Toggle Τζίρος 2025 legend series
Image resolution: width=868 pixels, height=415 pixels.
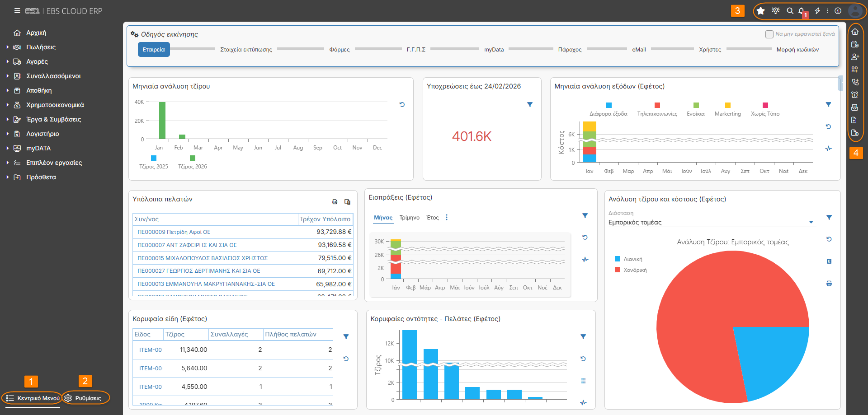point(154,163)
